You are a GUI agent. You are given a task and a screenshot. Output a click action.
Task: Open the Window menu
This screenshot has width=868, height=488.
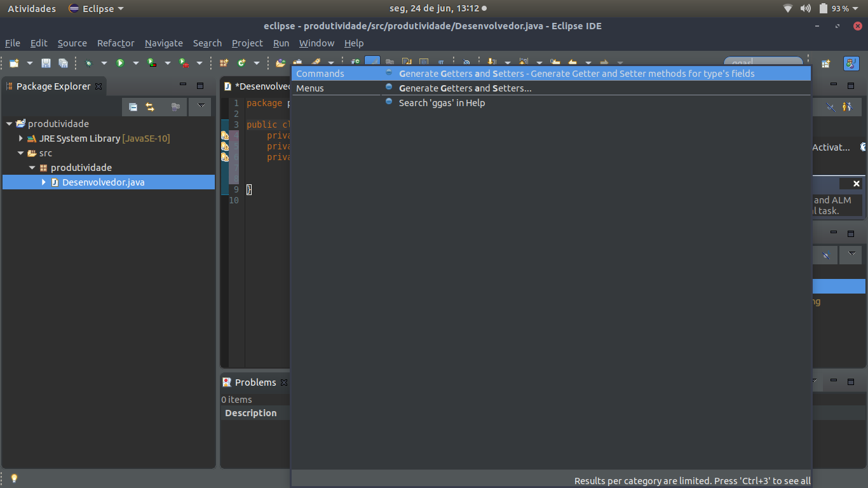click(316, 43)
